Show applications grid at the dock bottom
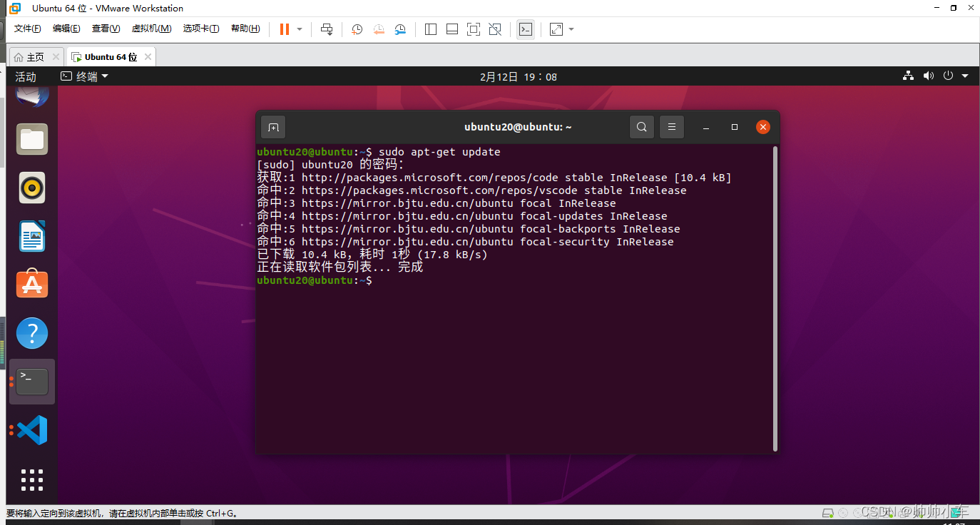980x525 pixels. [x=32, y=479]
